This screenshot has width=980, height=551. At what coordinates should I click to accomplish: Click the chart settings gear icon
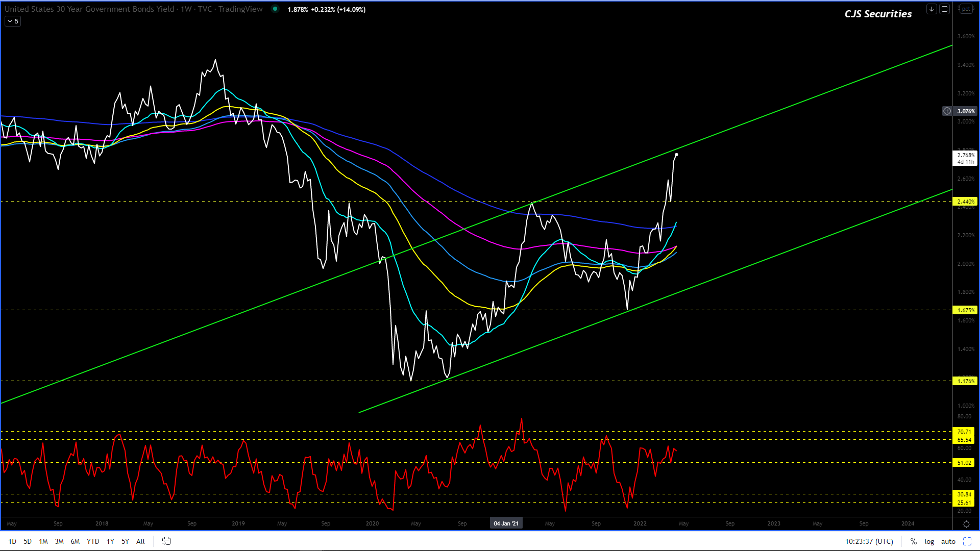pyautogui.click(x=966, y=524)
